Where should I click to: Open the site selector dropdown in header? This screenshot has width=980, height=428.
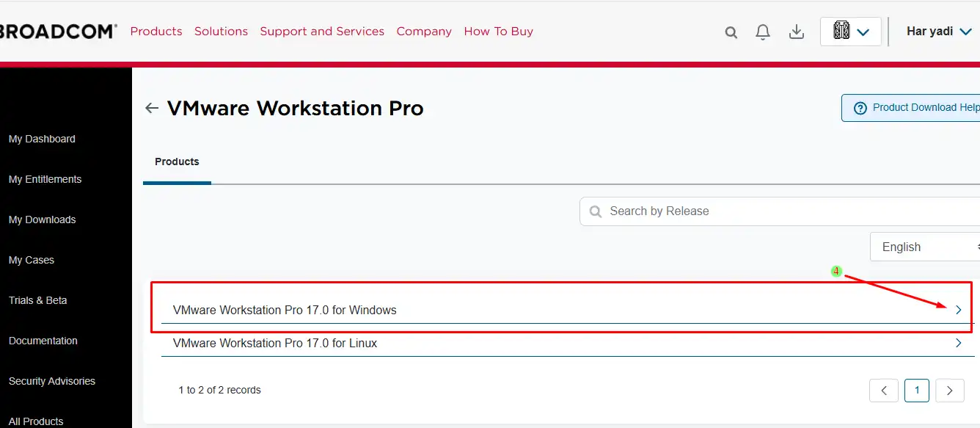pyautogui.click(x=850, y=32)
